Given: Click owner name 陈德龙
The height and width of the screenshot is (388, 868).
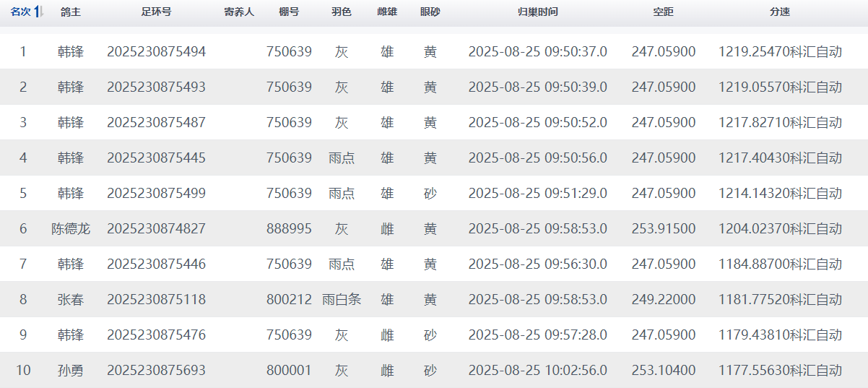Looking at the screenshot, I should (70, 229).
